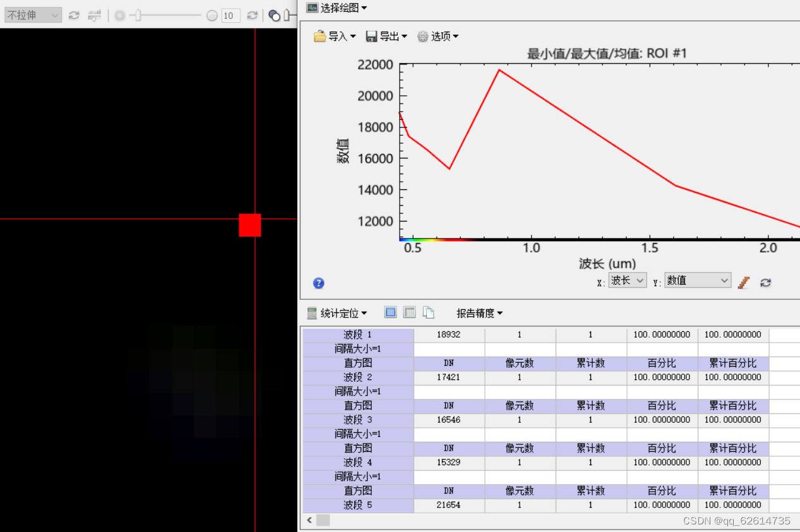
Task: Click the sharpen slider handle
Action: [x=138, y=15]
